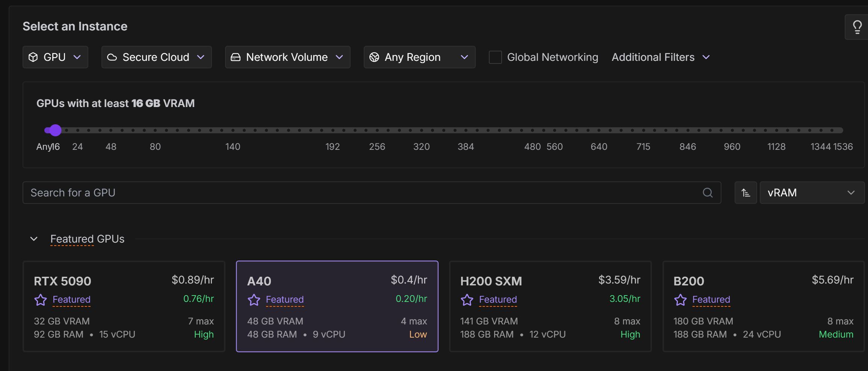This screenshot has width=868, height=371.
Task: Click the star icon on A40 card
Action: [x=254, y=300]
